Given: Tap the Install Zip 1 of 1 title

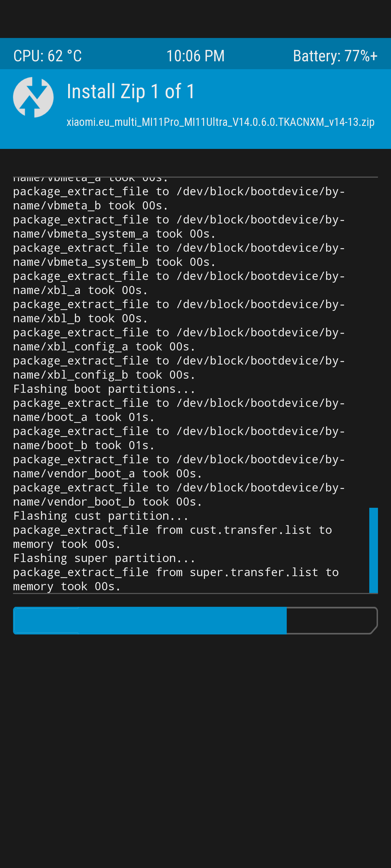Looking at the screenshot, I should click(x=131, y=91).
